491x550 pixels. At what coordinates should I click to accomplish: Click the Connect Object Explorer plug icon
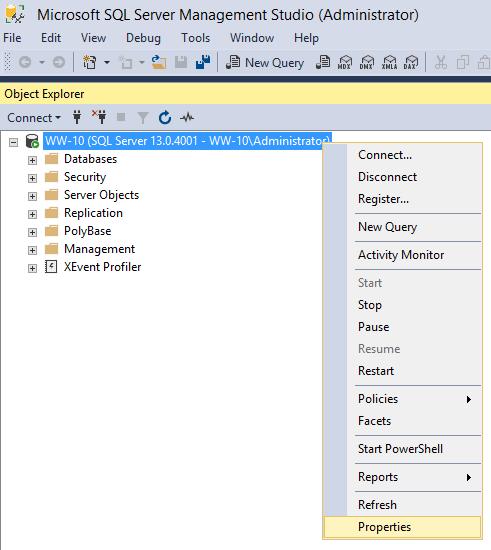pos(77,117)
